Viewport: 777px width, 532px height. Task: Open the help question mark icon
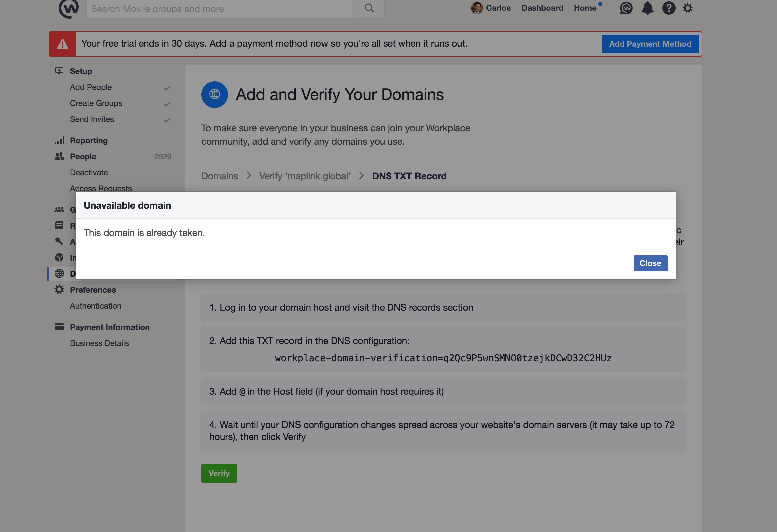point(669,8)
